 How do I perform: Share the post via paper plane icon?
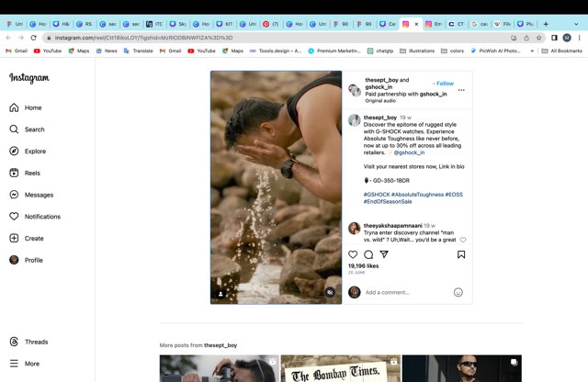384,254
